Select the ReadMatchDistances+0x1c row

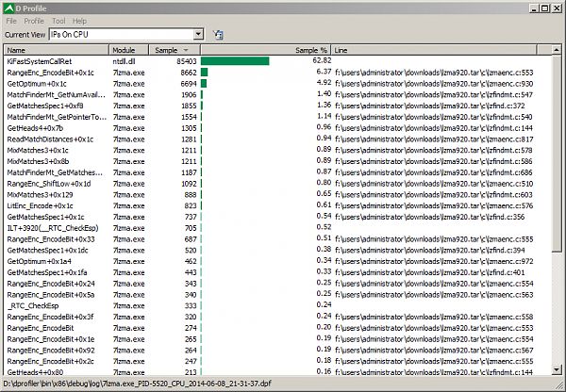[278, 139]
